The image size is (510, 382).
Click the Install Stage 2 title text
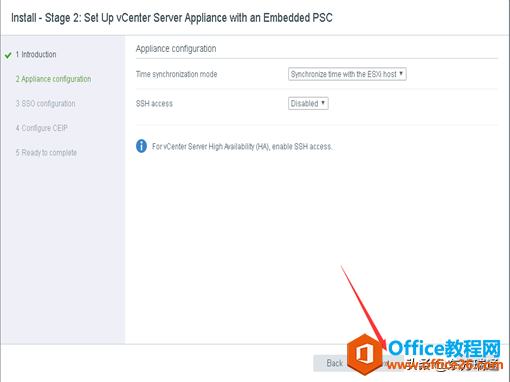[x=172, y=17]
